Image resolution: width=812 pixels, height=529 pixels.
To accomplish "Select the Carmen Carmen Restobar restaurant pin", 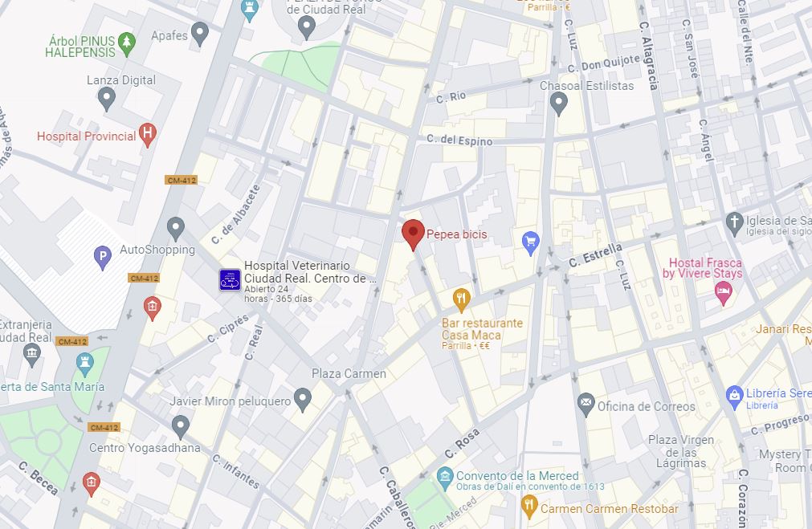I will (528, 507).
